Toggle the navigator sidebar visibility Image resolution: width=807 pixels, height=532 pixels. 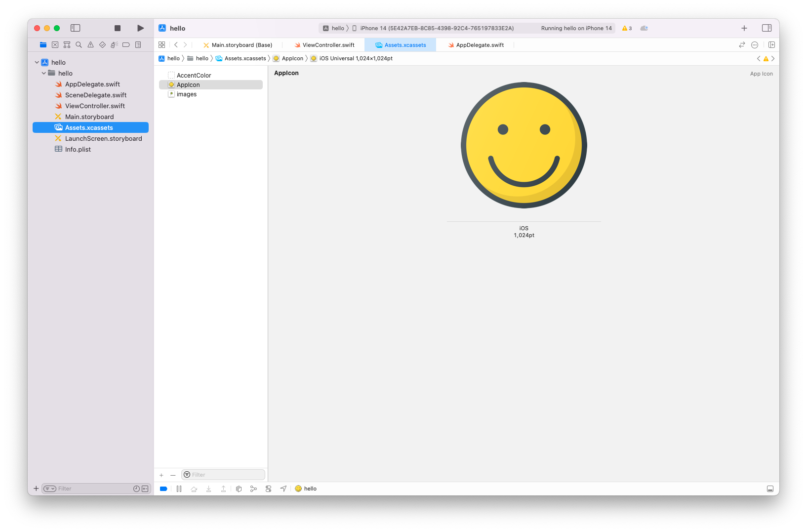76,28
